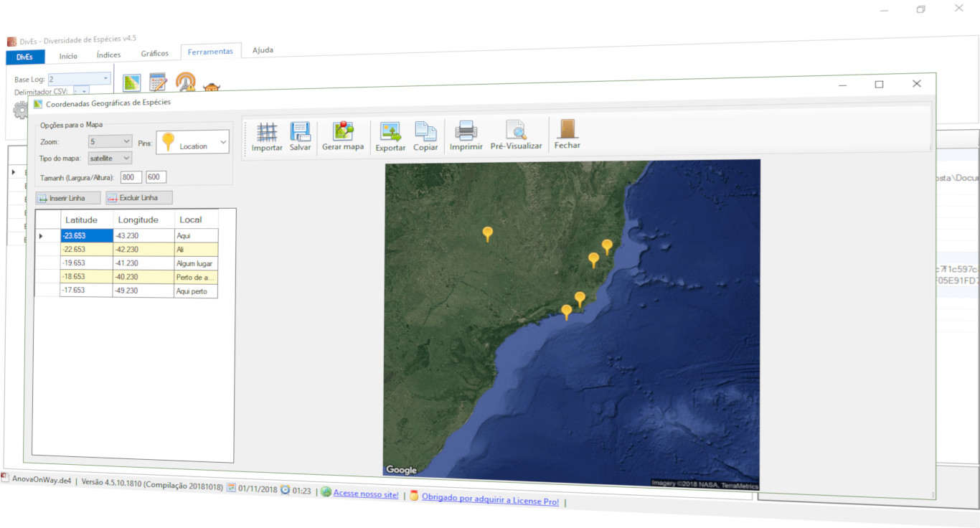Click the Local column header
Viewport: 980px width, 528px height.
point(196,220)
